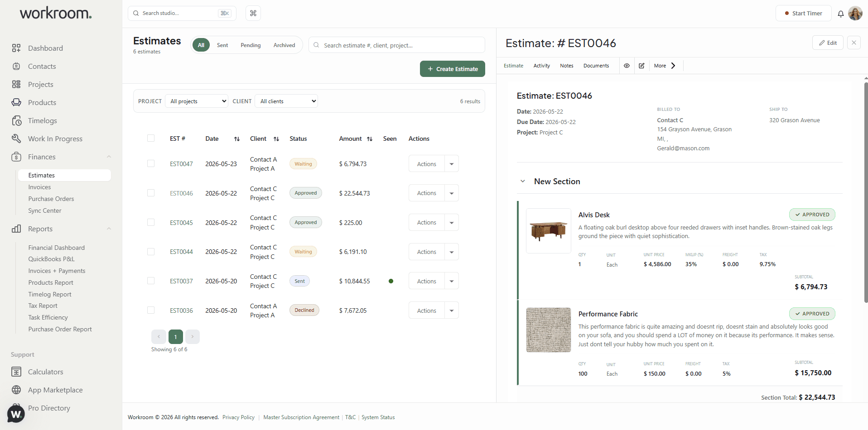Click the Finances money icon

[x=16, y=157]
